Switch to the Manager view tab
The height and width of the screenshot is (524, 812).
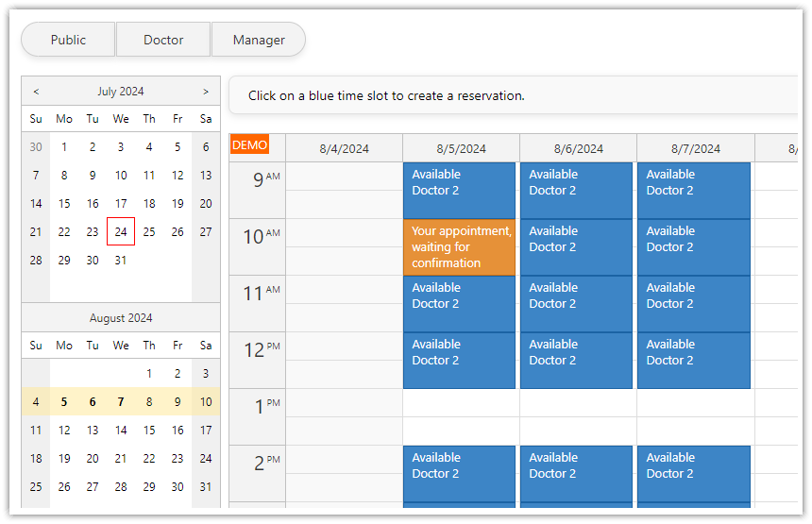(259, 40)
